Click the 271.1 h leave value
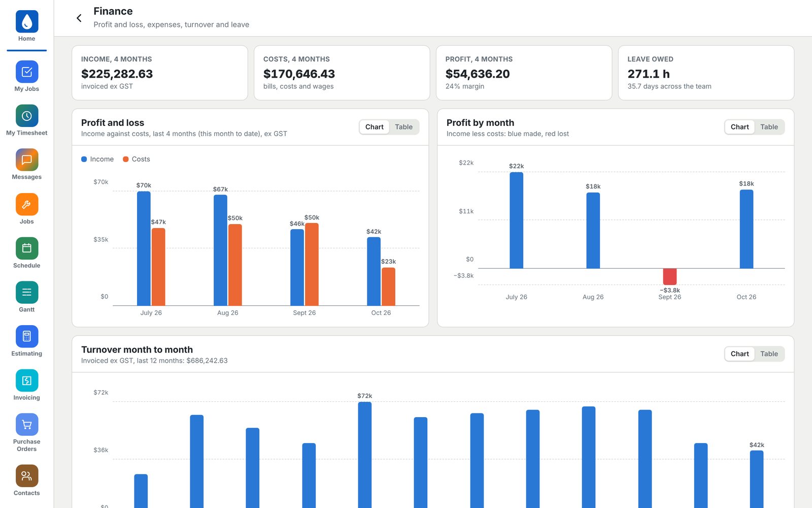This screenshot has width=812, height=508. [649, 74]
